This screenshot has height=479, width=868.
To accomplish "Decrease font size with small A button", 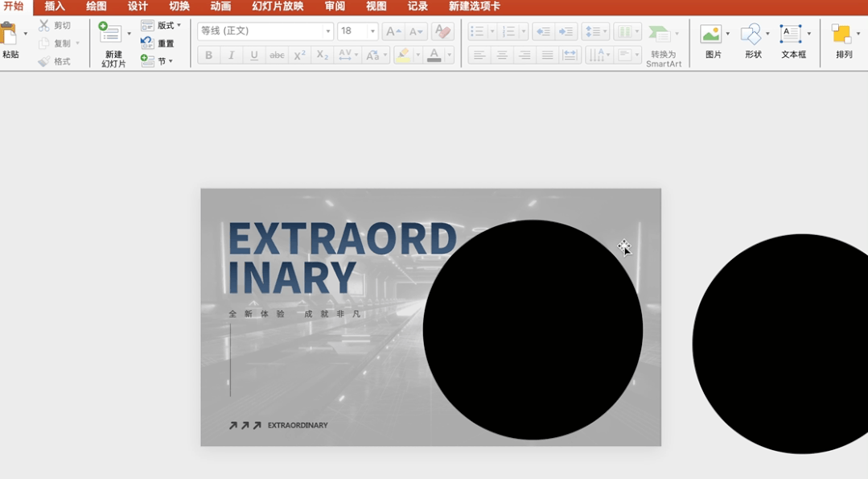I will pos(416,31).
